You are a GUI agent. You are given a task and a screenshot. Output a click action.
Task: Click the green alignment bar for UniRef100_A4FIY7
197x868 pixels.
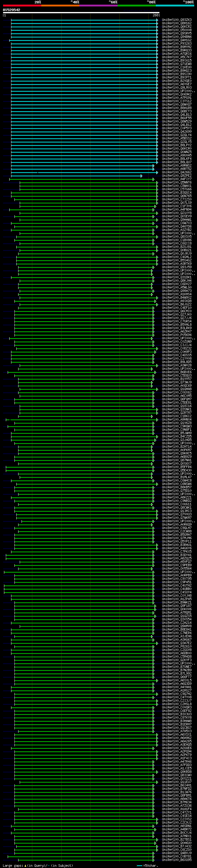[x=82, y=179]
